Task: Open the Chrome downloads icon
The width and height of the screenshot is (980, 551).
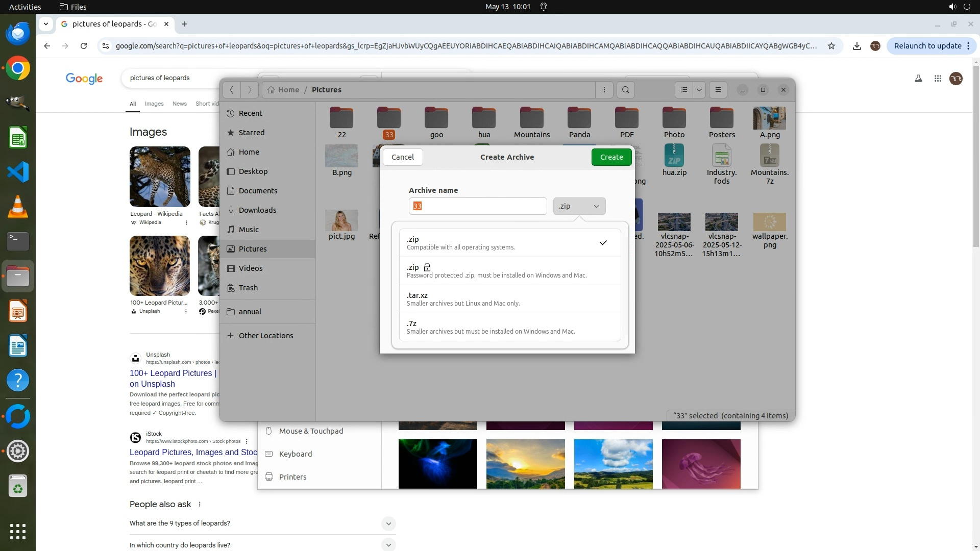Action: (x=857, y=46)
